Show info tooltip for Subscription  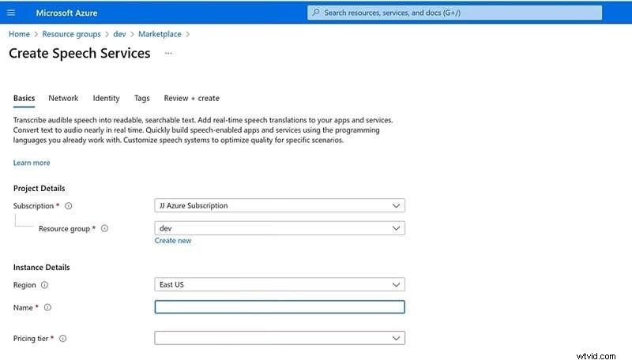tap(69, 206)
